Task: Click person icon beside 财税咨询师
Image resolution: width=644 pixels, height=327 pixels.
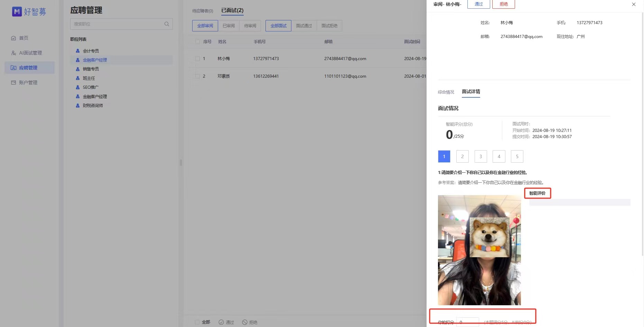Action: tap(78, 105)
